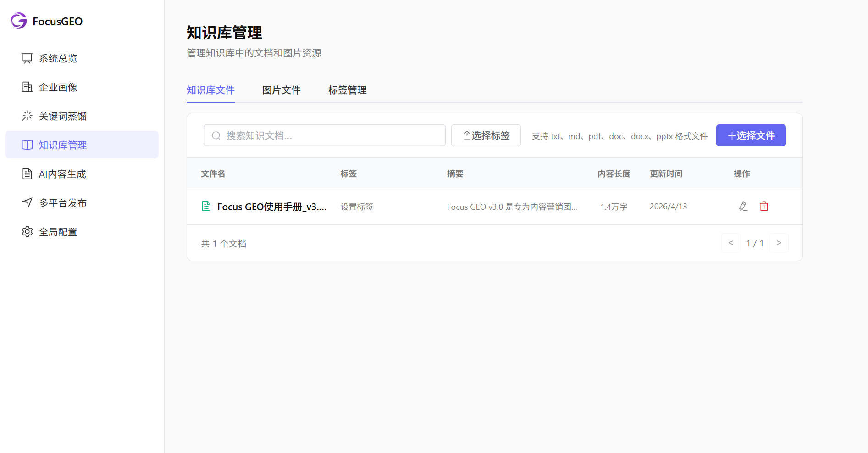Open 关键词蒸馏 via its sidebar icon
868x453 pixels.
pos(27,116)
